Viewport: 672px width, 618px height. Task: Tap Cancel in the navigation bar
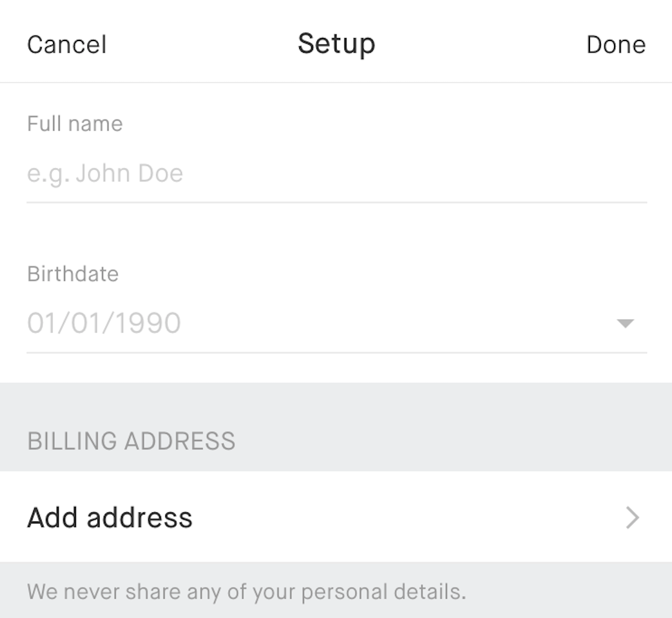click(66, 44)
